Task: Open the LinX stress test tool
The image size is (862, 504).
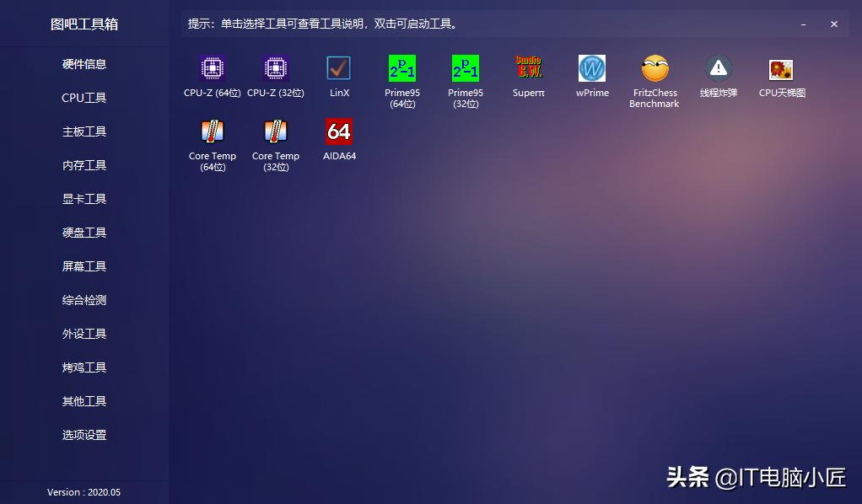Action: (338, 74)
